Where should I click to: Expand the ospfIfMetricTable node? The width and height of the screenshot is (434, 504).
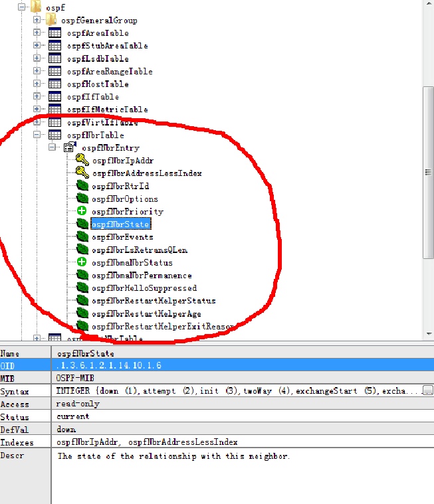tap(37, 110)
